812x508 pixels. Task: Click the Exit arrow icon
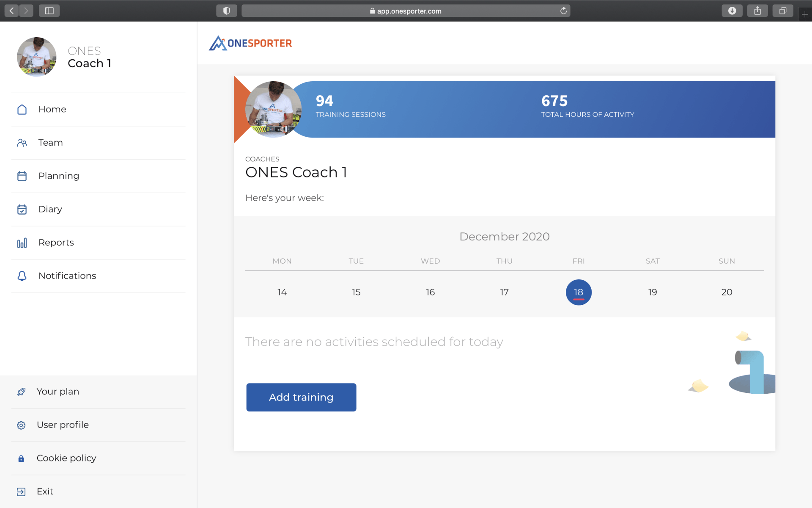[x=21, y=491]
